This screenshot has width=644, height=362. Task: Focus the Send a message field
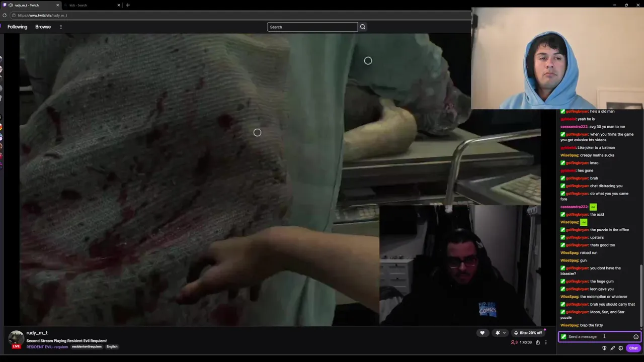(x=599, y=337)
